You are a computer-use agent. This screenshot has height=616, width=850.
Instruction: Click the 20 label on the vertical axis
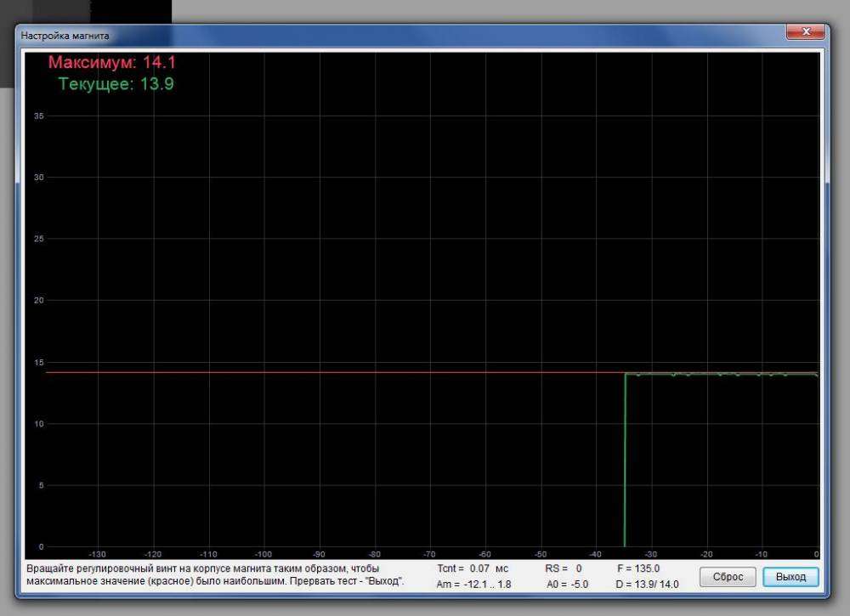click(x=39, y=301)
